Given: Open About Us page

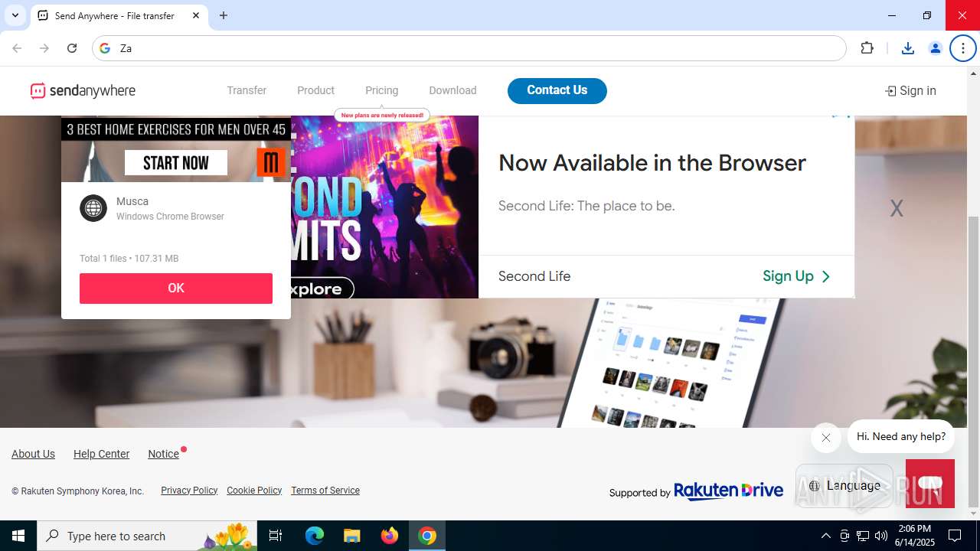Looking at the screenshot, I should tap(33, 454).
